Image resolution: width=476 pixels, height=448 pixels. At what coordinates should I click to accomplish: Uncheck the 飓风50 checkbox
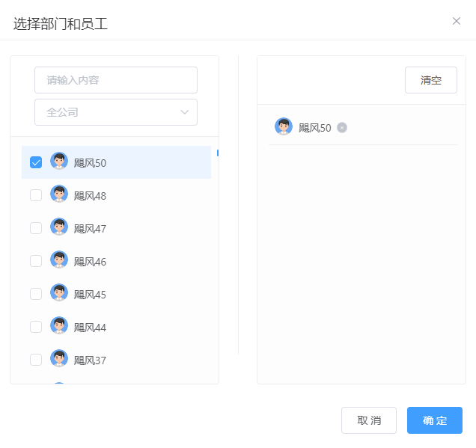(x=36, y=162)
